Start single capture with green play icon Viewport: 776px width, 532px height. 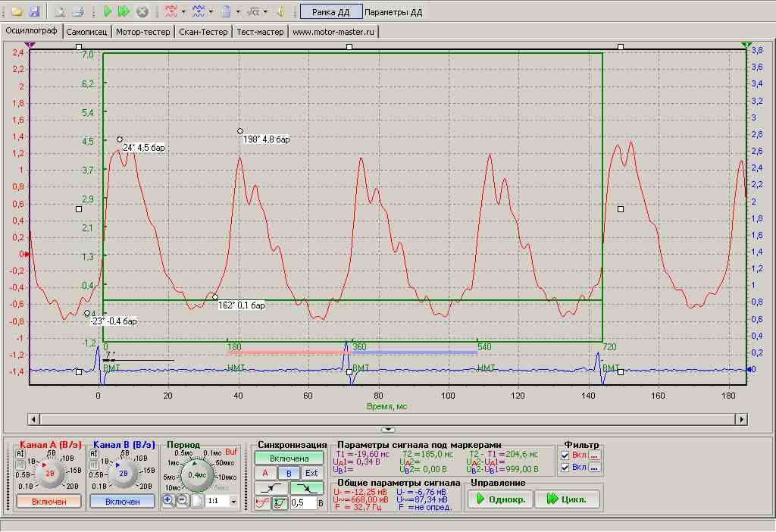coord(108,12)
